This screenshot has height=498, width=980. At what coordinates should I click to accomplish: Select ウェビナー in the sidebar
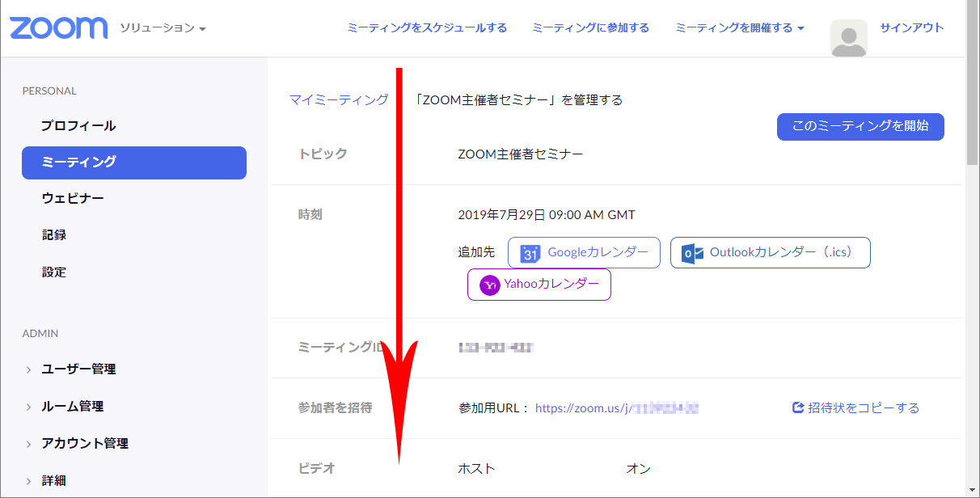pos(73,199)
